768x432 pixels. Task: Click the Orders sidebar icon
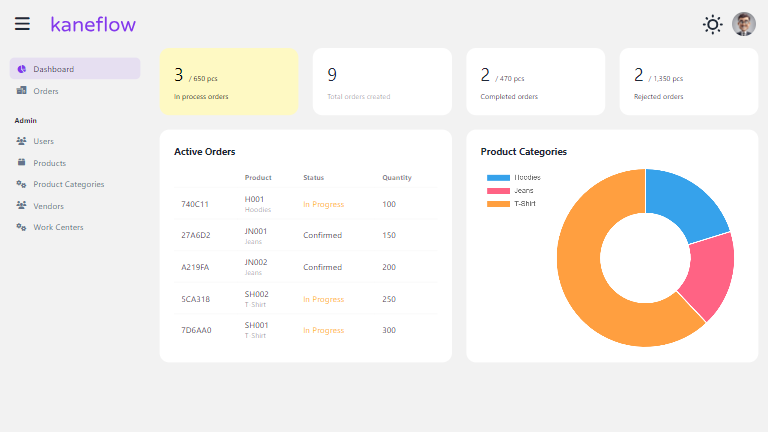pos(21,91)
